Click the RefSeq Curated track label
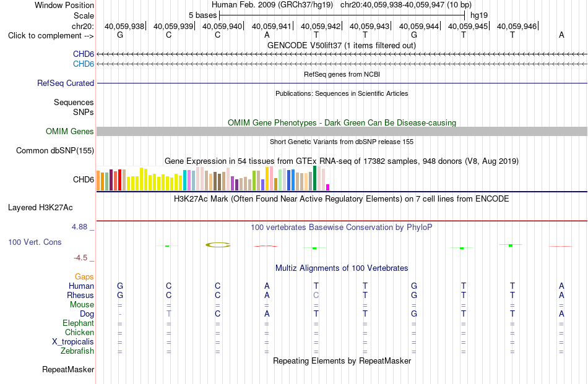The height and width of the screenshot is (384, 588). [x=65, y=83]
